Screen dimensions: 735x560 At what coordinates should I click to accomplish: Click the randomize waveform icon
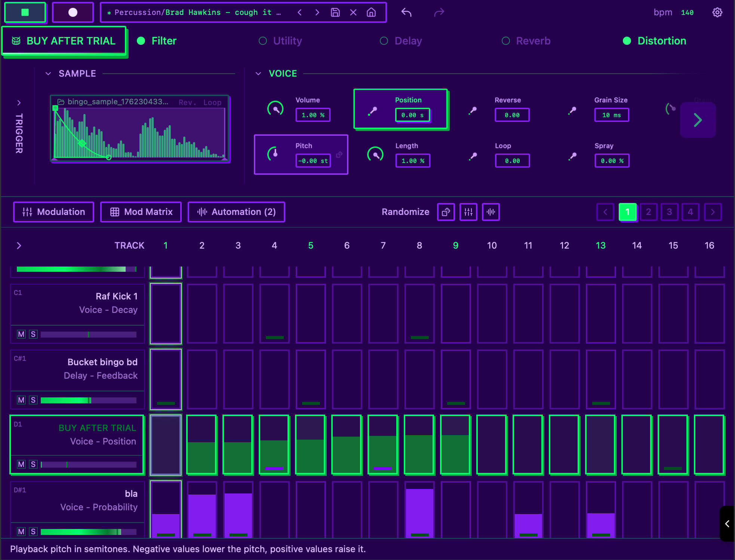(x=490, y=212)
